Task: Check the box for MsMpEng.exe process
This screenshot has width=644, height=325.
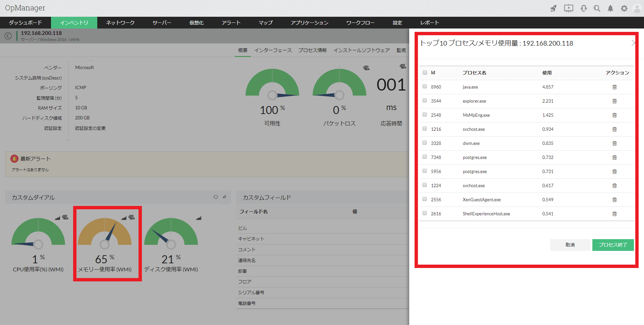Action: click(425, 115)
